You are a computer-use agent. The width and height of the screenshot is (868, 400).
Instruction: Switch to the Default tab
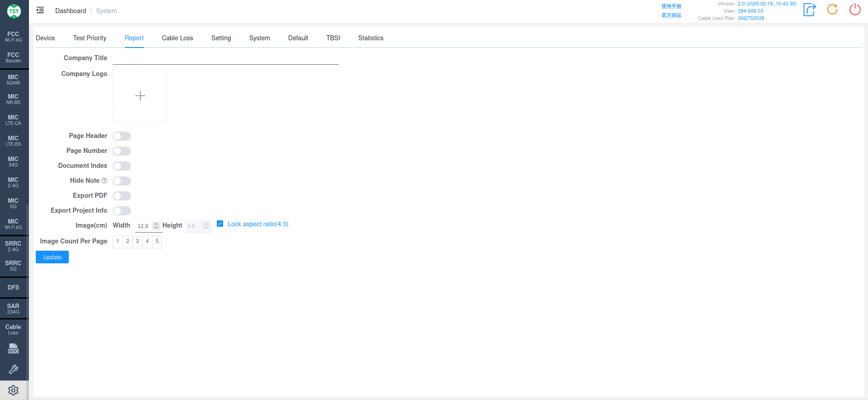[298, 38]
